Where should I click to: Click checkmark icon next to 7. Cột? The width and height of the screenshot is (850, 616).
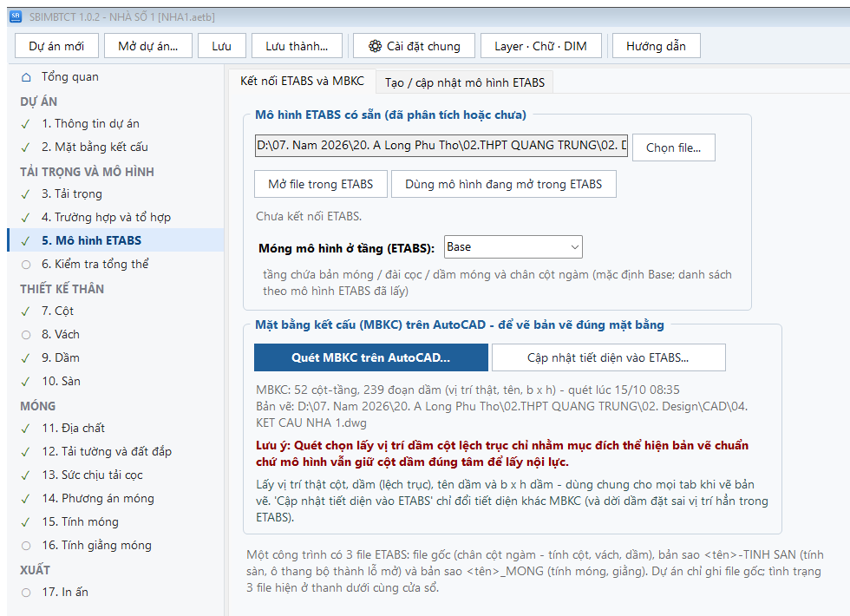coord(25,311)
